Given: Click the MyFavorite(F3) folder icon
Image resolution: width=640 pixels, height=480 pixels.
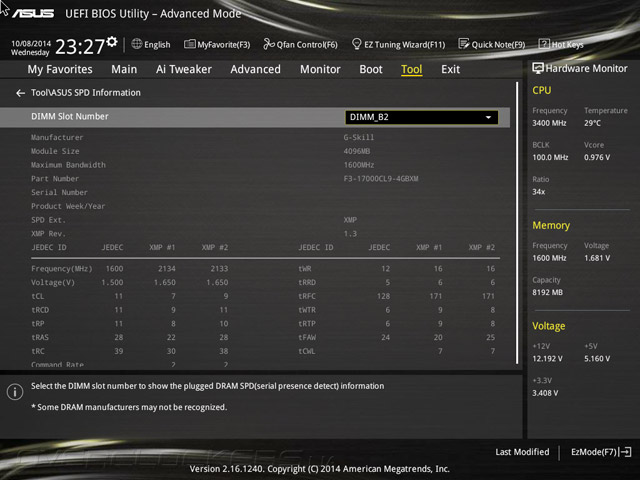Looking at the screenshot, I should click(x=189, y=44).
